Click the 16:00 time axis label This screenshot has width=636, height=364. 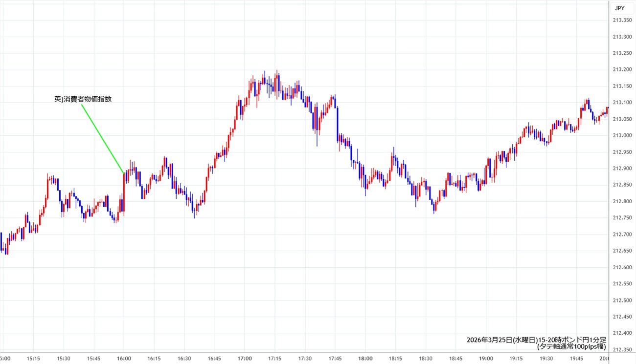pos(124,359)
